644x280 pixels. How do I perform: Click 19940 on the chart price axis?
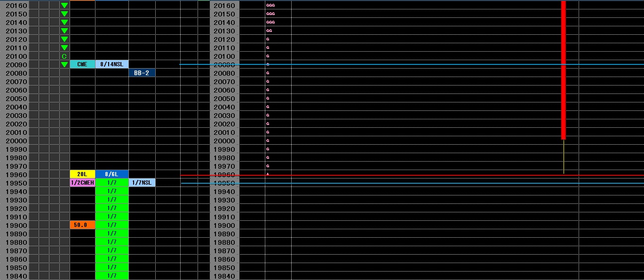pos(224,192)
